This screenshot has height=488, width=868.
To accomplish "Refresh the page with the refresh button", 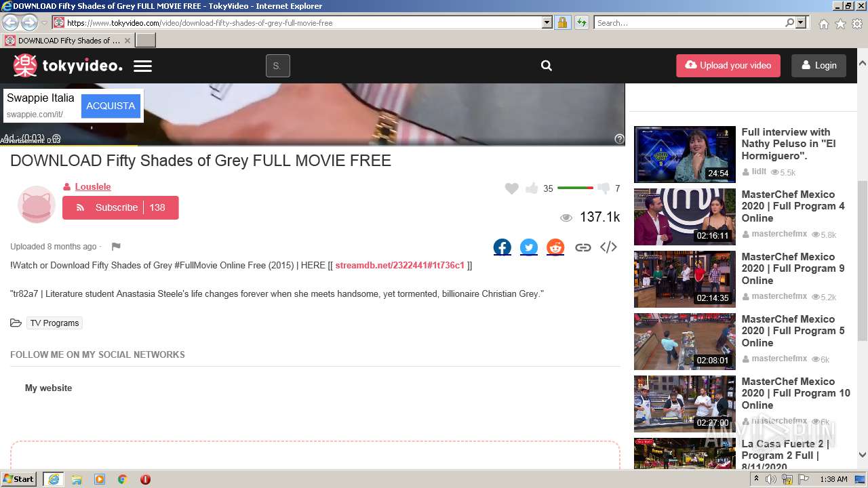I will pos(581,22).
